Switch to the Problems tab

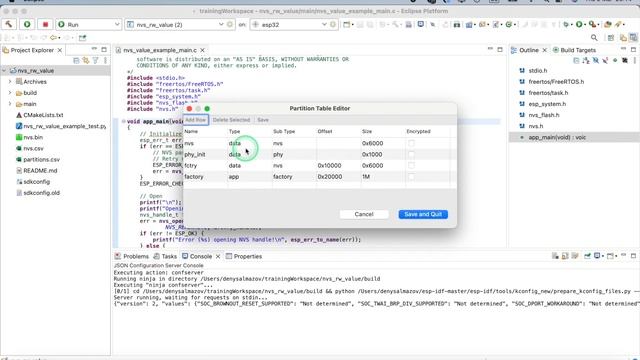coord(132,256)
